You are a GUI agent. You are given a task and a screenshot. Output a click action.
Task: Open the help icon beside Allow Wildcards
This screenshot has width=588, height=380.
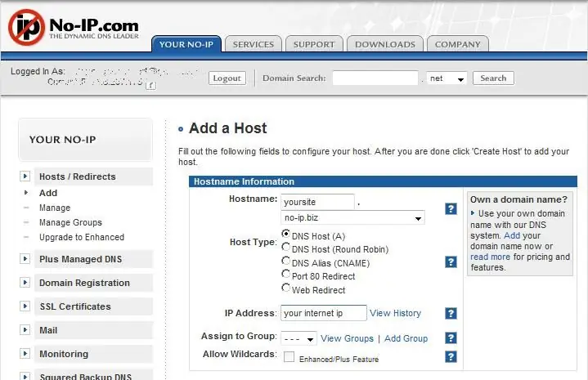tap(451, 357)
